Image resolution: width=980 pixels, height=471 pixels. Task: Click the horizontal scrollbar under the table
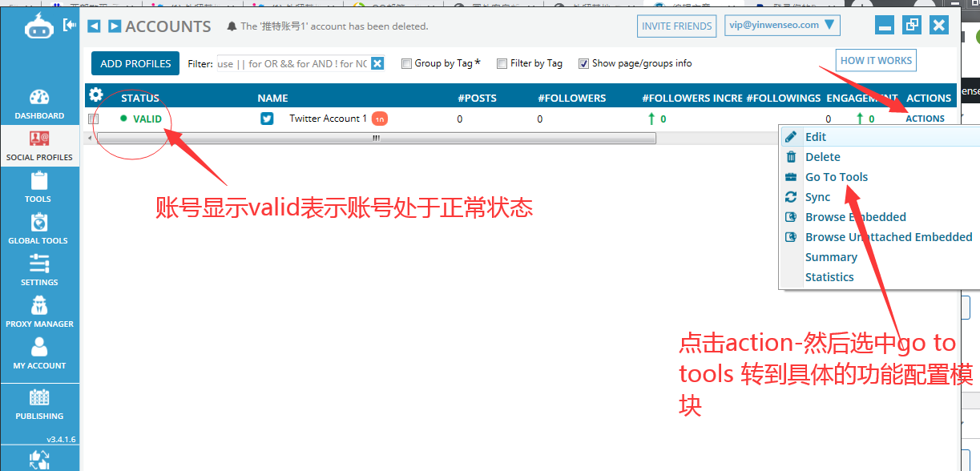click(375, 138)
